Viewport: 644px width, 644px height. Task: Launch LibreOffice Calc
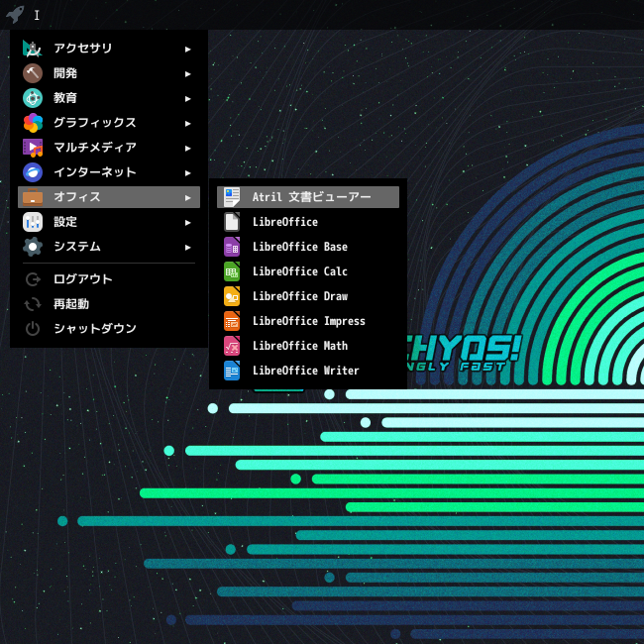click(x=308, y=271)
